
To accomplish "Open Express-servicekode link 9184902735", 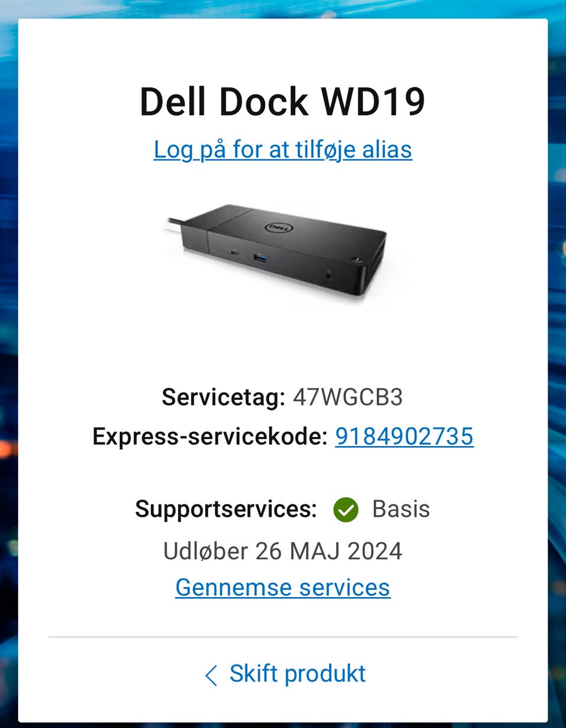I will 404,437.
